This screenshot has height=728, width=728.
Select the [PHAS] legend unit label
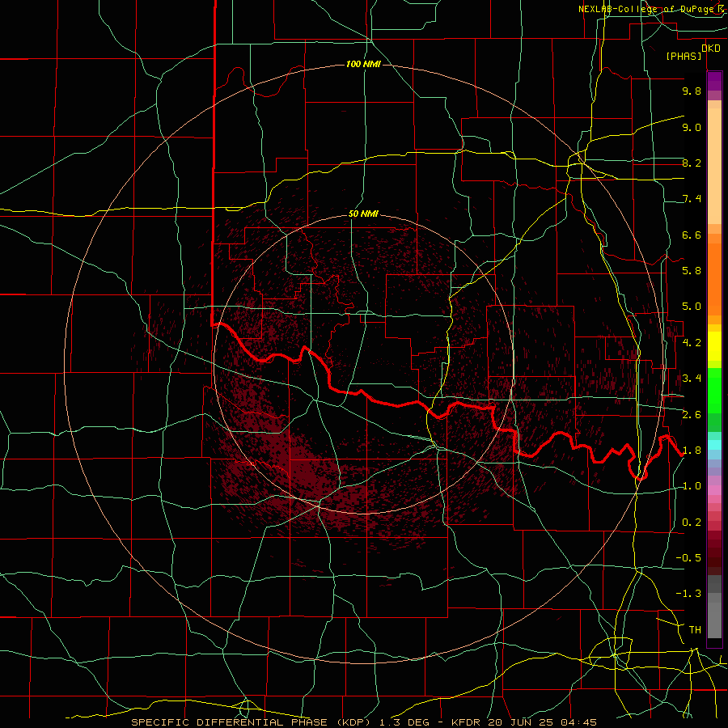click(x=684, y=57)
